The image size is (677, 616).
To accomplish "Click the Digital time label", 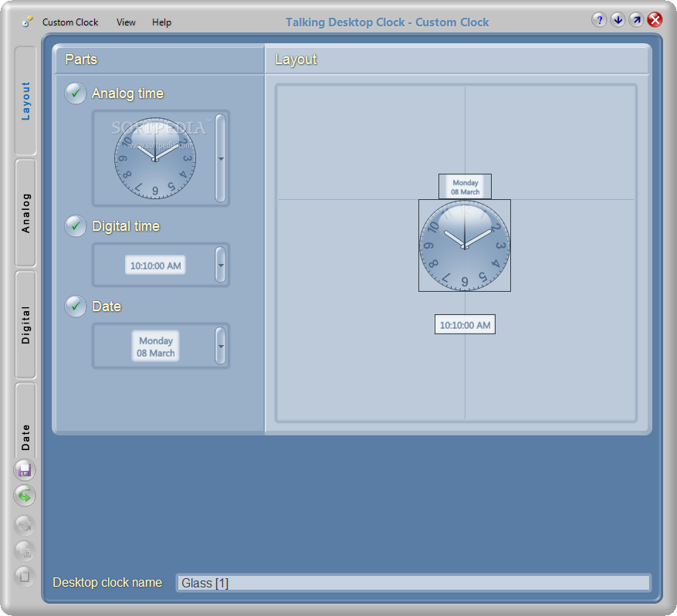I will [x=126, y=226].
